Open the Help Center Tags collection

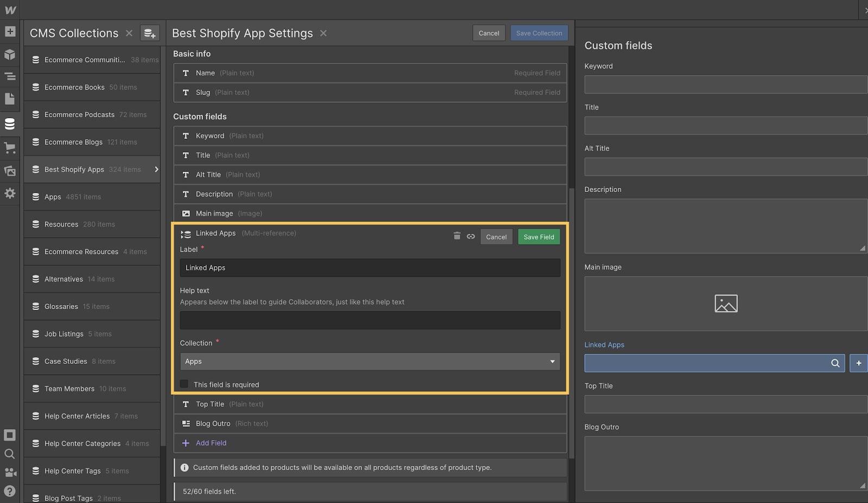coord(92,471)
